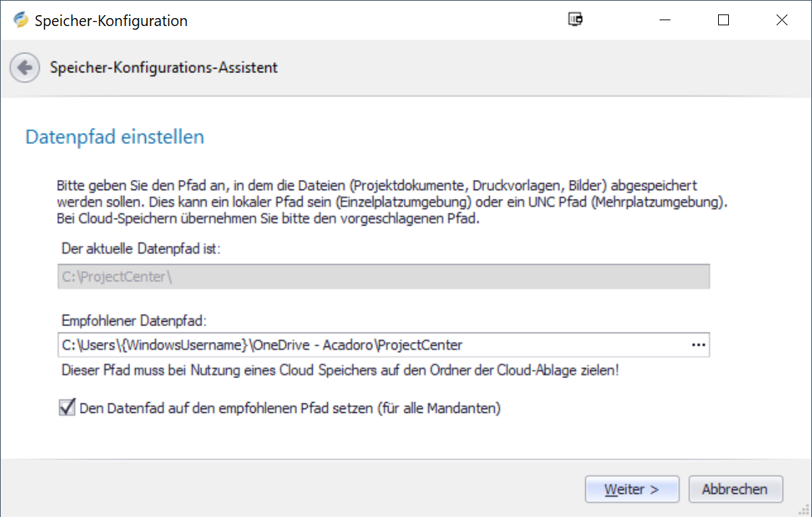Screen dimensions: 812x517
Task: Uncheck the recommended data path checkbox
Action: (66, 408)
